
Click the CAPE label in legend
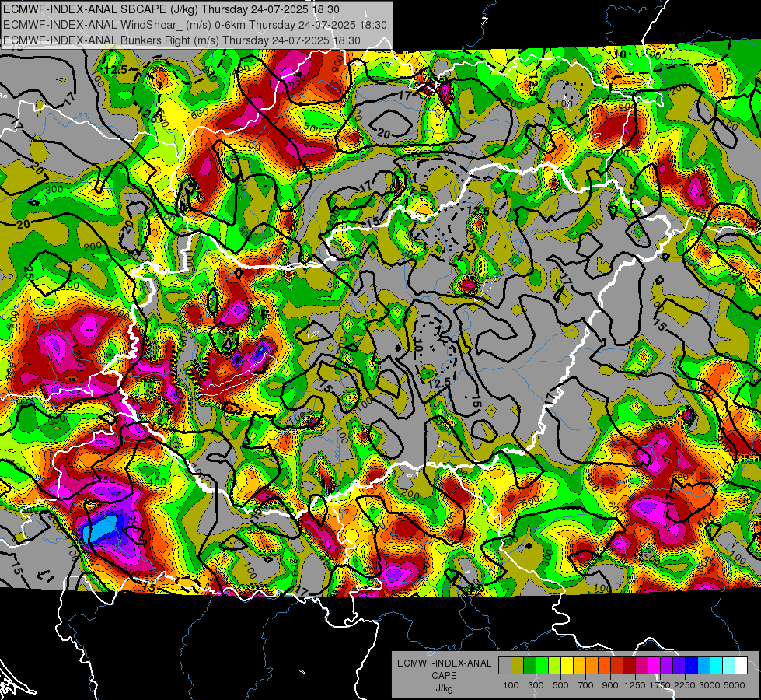444,675
